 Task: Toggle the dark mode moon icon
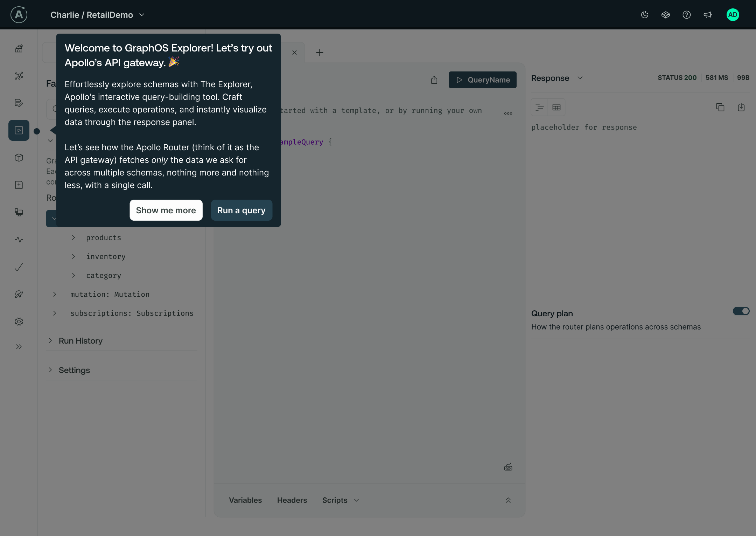point(644,15)
